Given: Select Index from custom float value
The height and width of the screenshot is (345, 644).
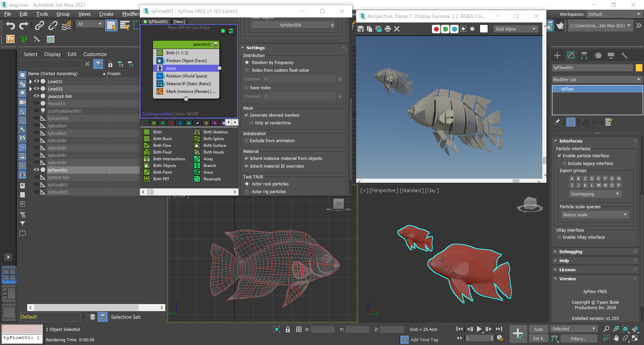Looking at the screenshot, I should coord(247,70).
